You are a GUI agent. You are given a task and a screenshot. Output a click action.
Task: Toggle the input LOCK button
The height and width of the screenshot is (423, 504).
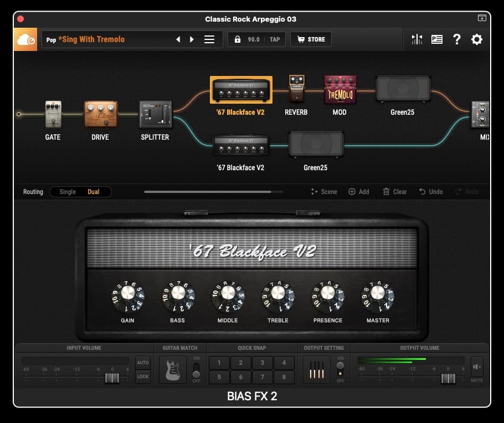pyautogui.click(x=143, y=376)
